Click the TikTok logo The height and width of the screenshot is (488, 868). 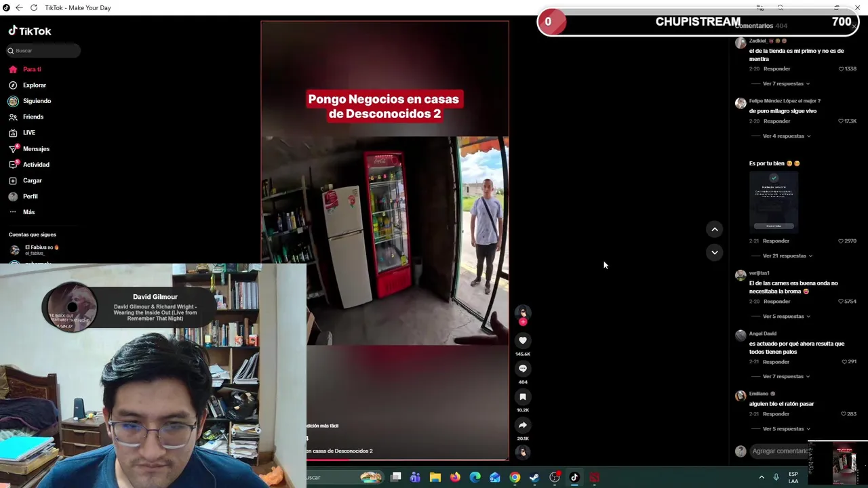[x=30, y=31]
